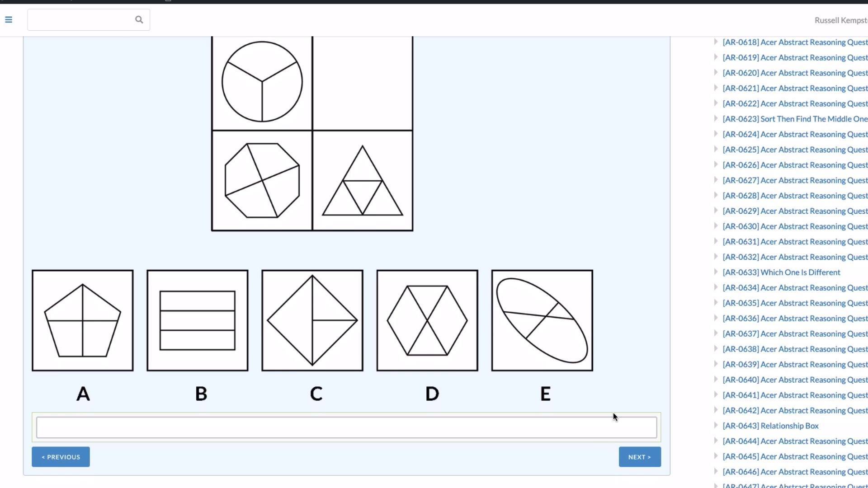
Task: Advance with the NEXT button
Action: 640,457
